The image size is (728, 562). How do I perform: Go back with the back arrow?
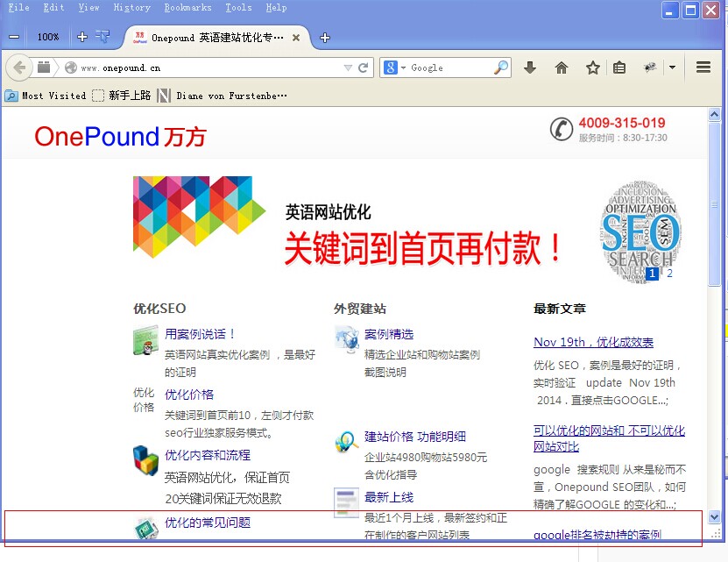tap(19, 68)
